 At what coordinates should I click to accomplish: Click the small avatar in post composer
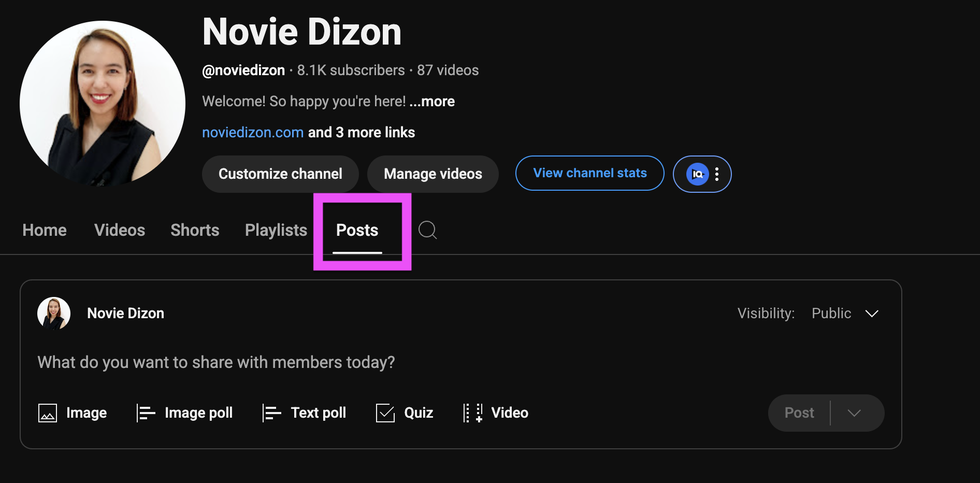tap(54, 314)
